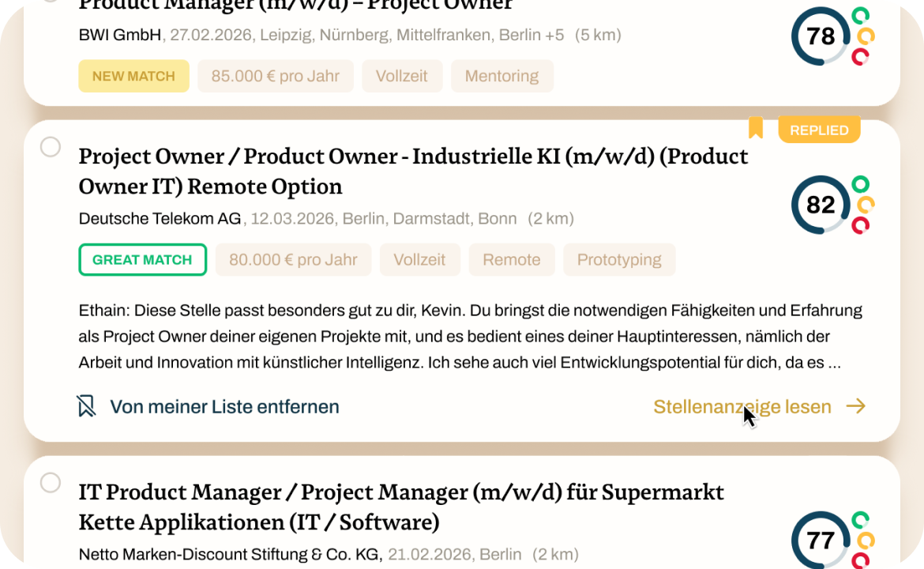Open 'Stellenanzeige lesen' for the Telekom job

pos(742,406)
